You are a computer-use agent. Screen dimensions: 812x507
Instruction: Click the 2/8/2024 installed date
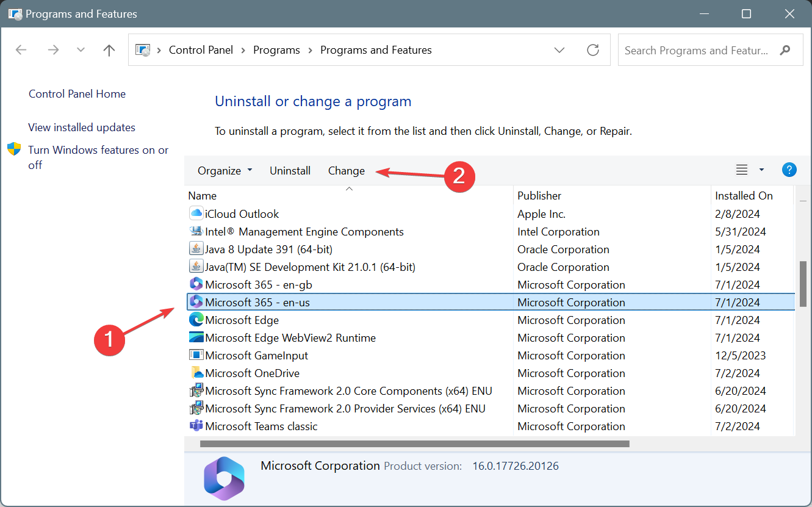pyautogui.click(x=738, y=214)
